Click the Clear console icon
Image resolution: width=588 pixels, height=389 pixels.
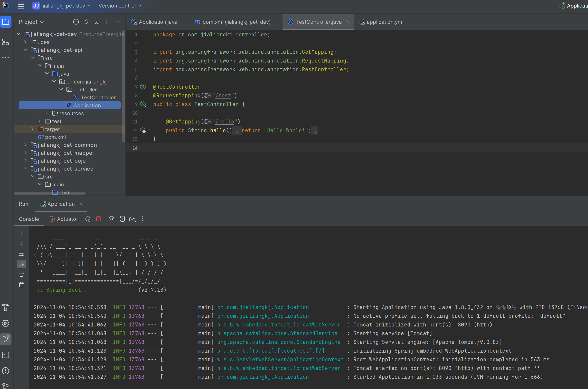click(21, 285)
